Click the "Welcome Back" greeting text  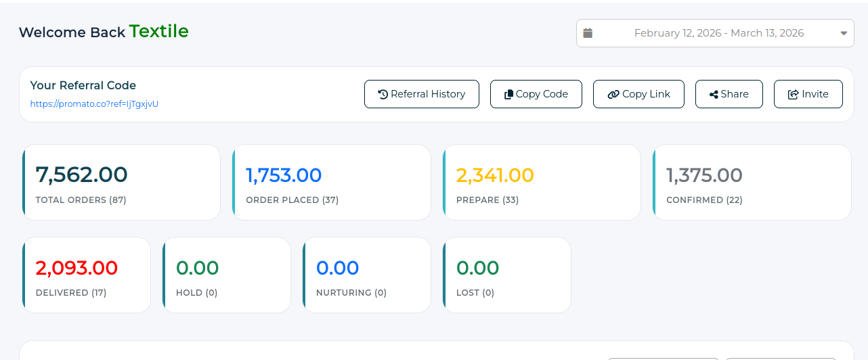(x=72, y=32)
